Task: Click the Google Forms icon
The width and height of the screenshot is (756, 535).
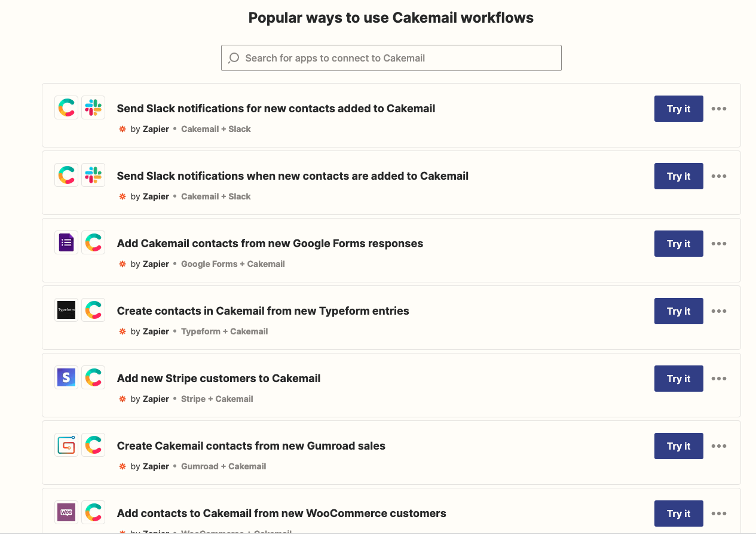Action: (x=66, y=243)
